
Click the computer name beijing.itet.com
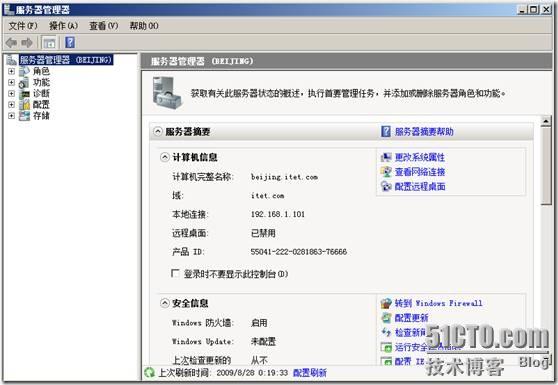pyautogui.click(x=284, y=177)
